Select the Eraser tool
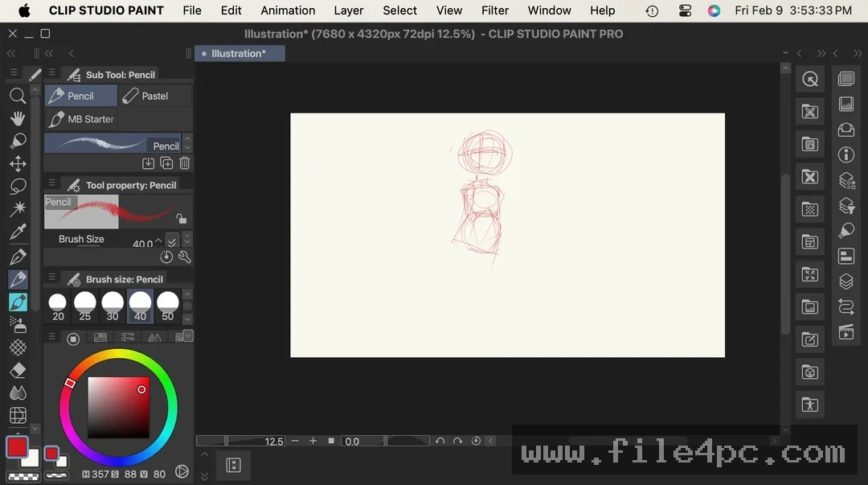 pyautogui.click(x=18, y=370)
